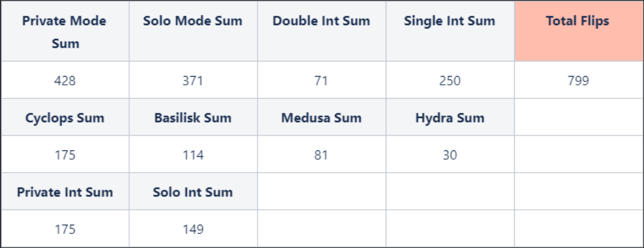The height and width of the screenshot is (248, 644).
Task: Click the Solo Int Sum header
Action: (x=193, y=192)
